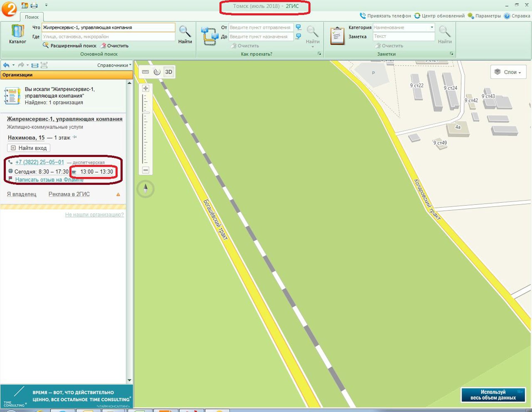Image resolution: width=532 pixels, height=412 pixels.
Task: Click the orange warning triangle on the card
Action: [x=118, y=194]
